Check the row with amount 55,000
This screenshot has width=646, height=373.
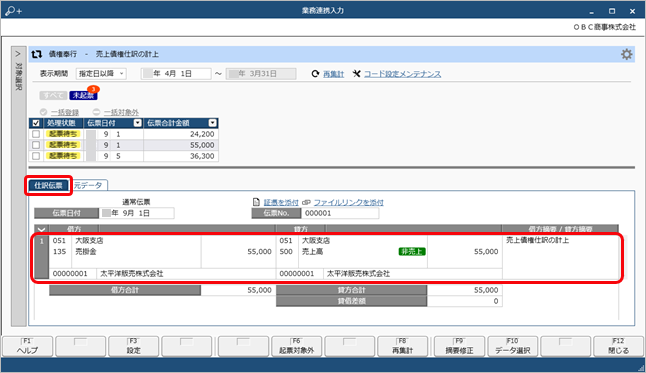pyautogui.click(x=36, y=145)
